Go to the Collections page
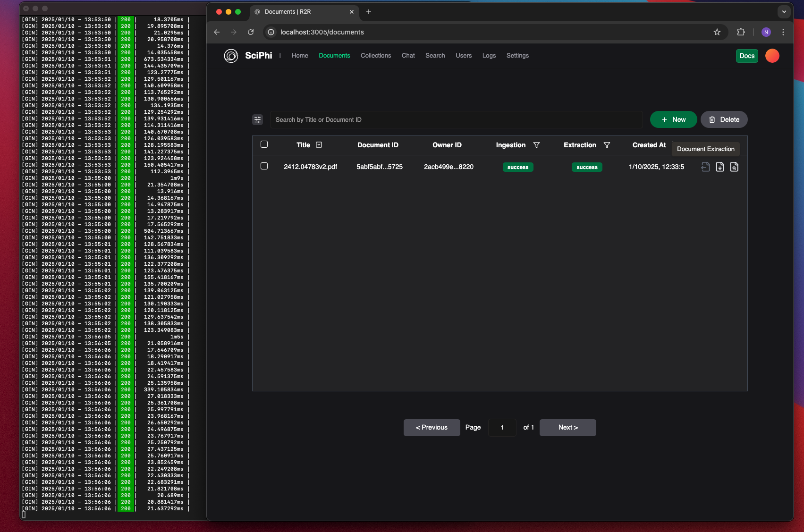 [376, 56]
